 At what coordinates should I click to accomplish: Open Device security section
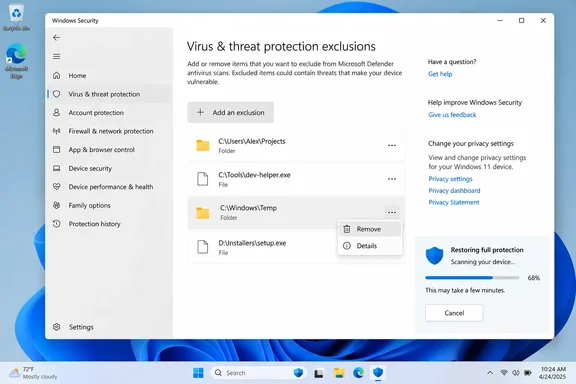tap(109, 168)
